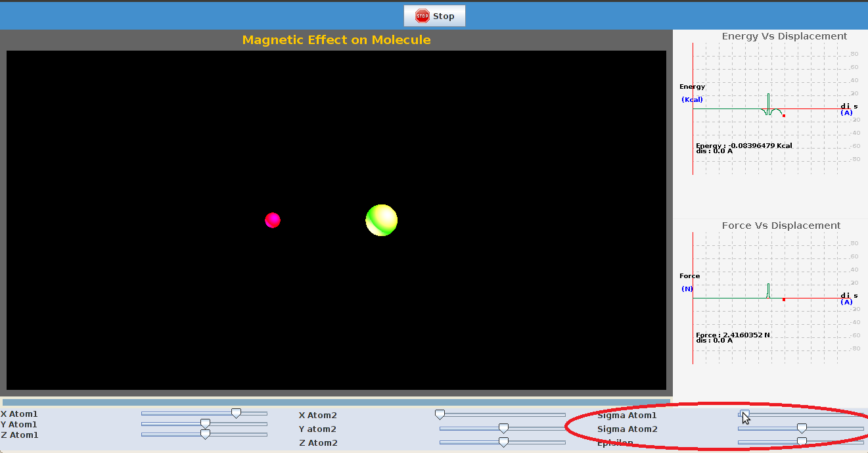Image resolution: width=868 pixels, height=453 pixels.
Task: Click the red stop sign icon
Action: pos(423,16)
